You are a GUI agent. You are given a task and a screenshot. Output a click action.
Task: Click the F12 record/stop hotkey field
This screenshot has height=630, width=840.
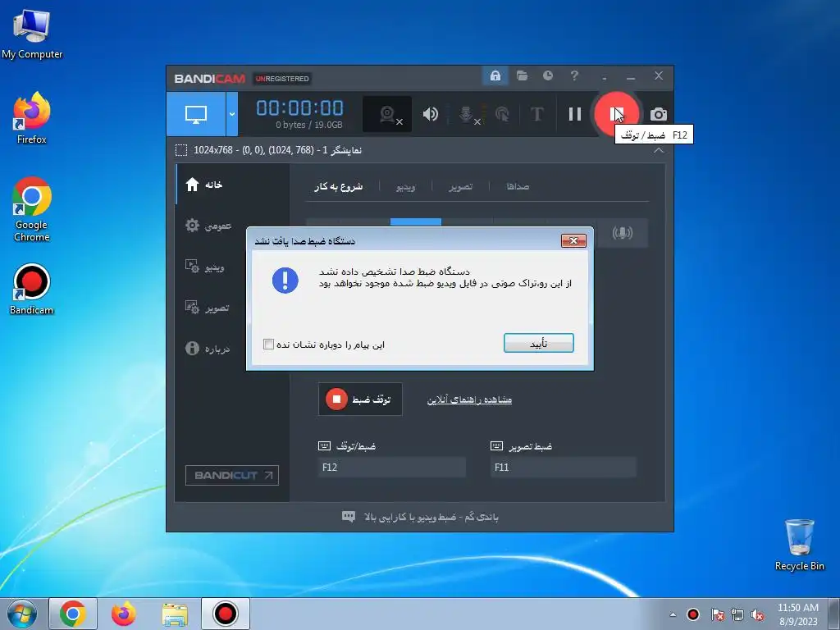click(391, 467)
